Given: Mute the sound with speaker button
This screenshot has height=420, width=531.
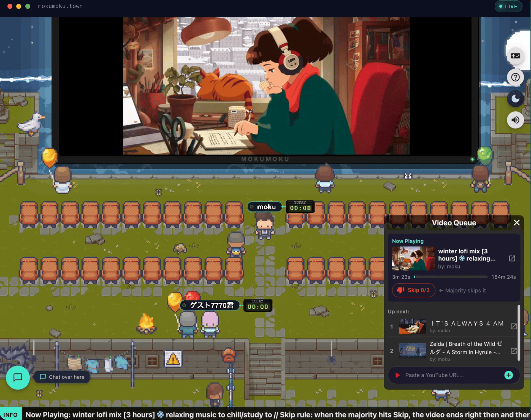Looking at the screenshot, I should click(x=515, y=120).
